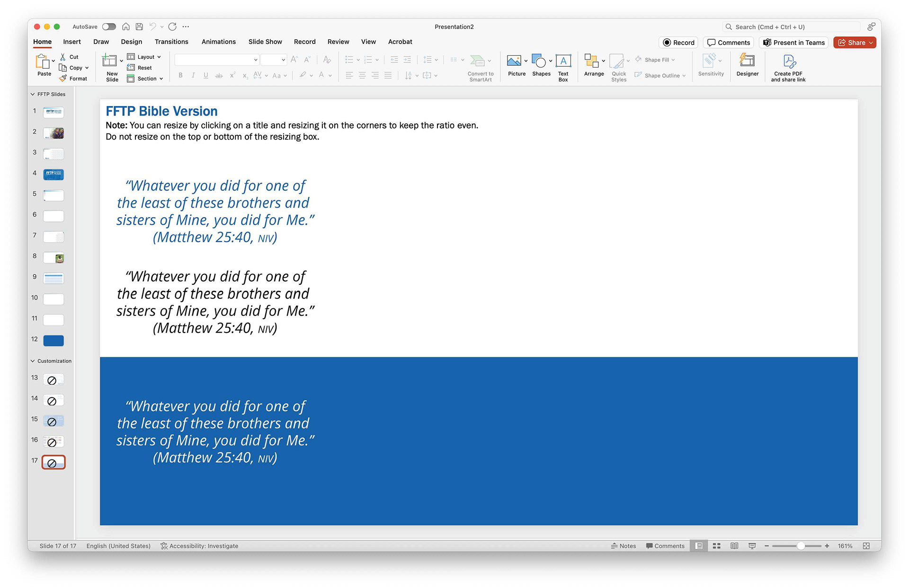Open the Shapes gallery icon

tap(539, 61)
